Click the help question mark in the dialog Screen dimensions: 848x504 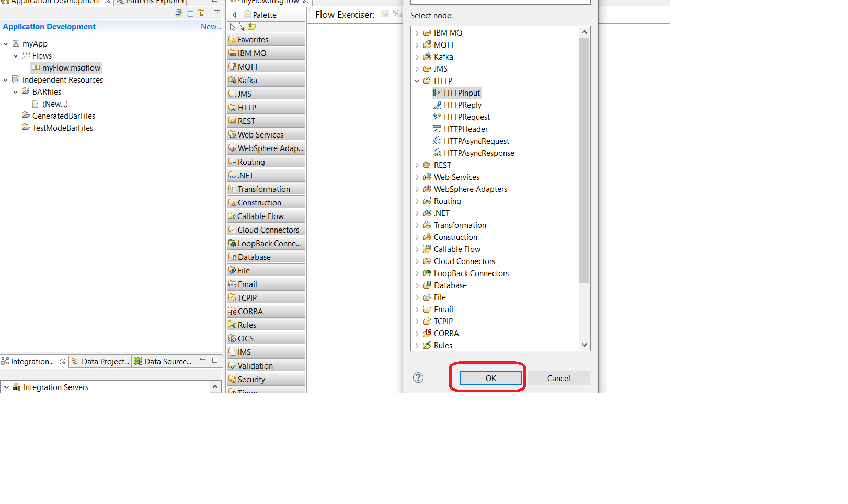[x=418, y=377]
